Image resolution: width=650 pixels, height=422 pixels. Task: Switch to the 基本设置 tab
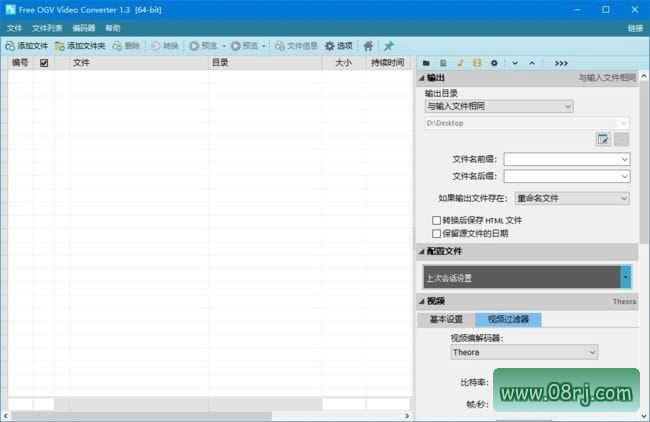click(446, 320)
